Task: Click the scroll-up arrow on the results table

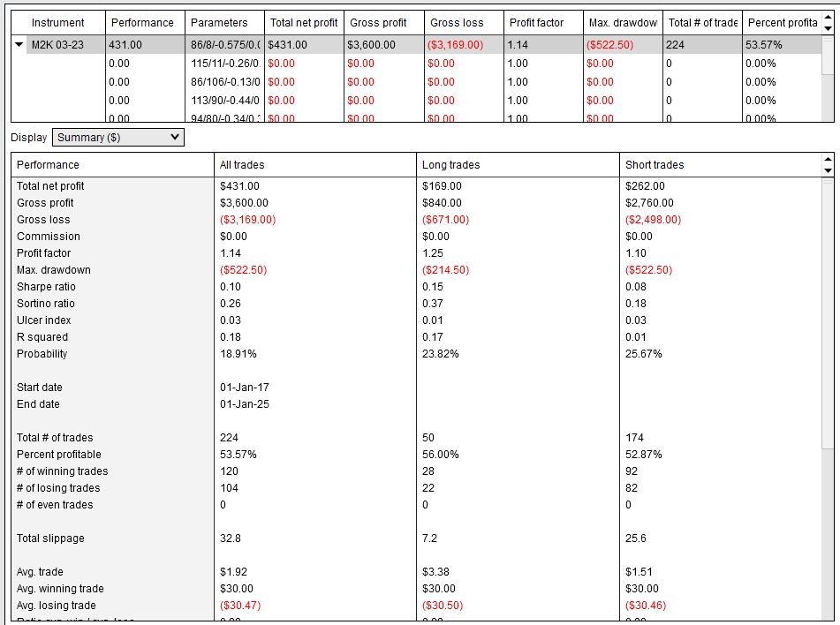Action: coord(829,15)
